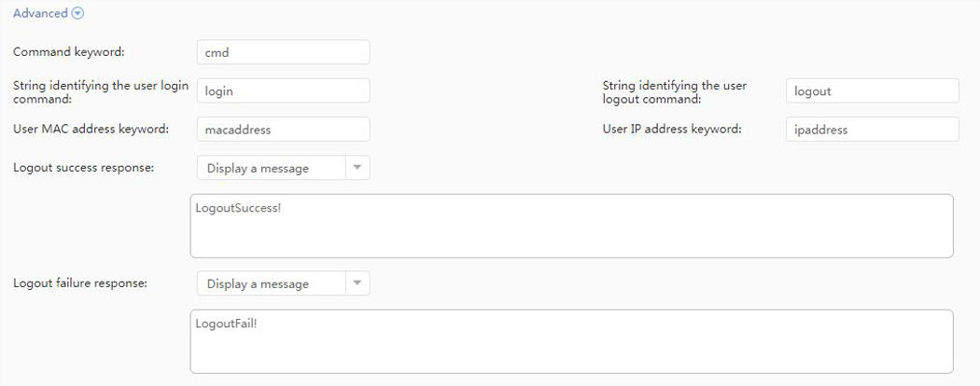Click the Advanced link text
This screenshot has height=386, width=980.
[x=40, y=14]
